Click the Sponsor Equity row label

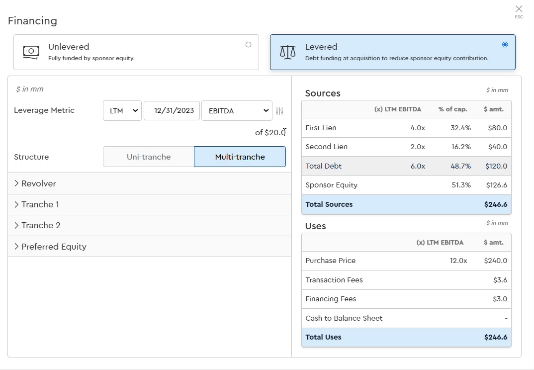pyautogui.click(x=331, y=185)
